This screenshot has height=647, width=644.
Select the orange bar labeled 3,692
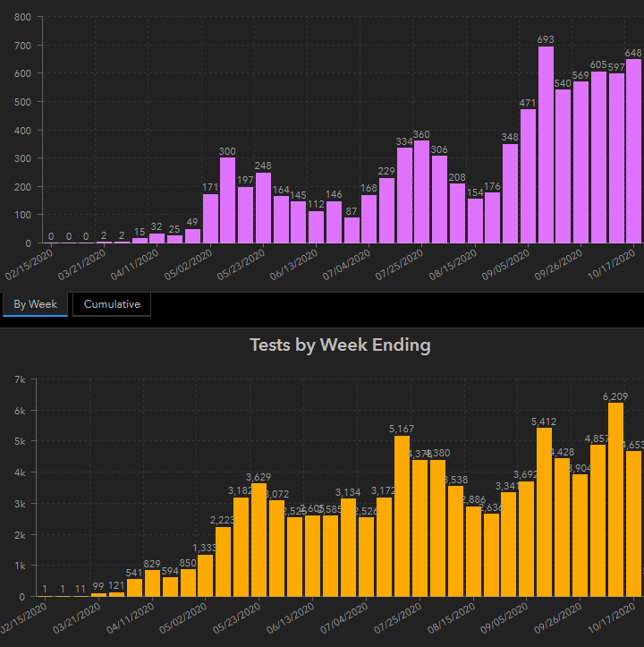(x=526, y=539)
